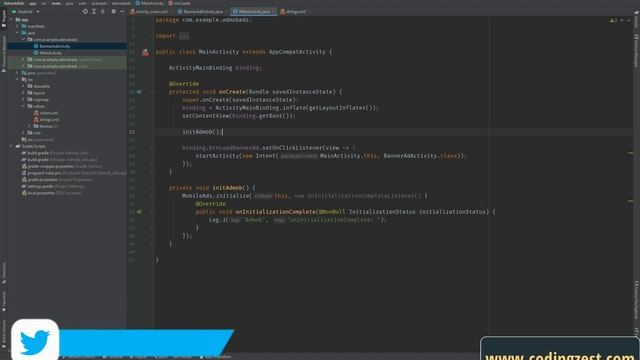Expand the manifests folder
Screen dimensions: 640x360
coord(17,26)
